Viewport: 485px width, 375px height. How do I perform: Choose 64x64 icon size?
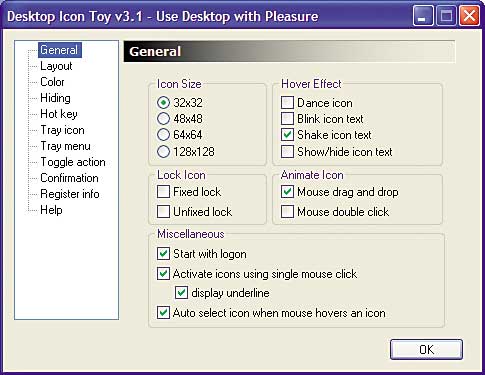pos(163,135)
